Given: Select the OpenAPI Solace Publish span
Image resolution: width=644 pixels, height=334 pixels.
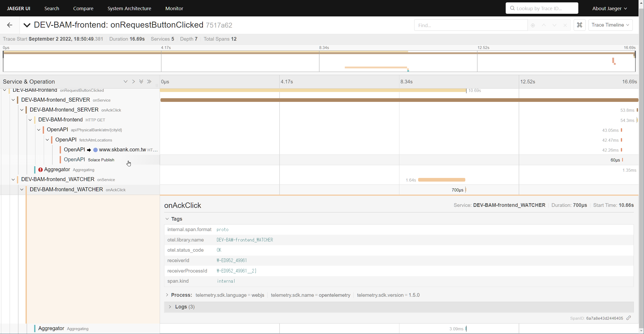Looking at the screenshot, I should (x=101, y=160).
